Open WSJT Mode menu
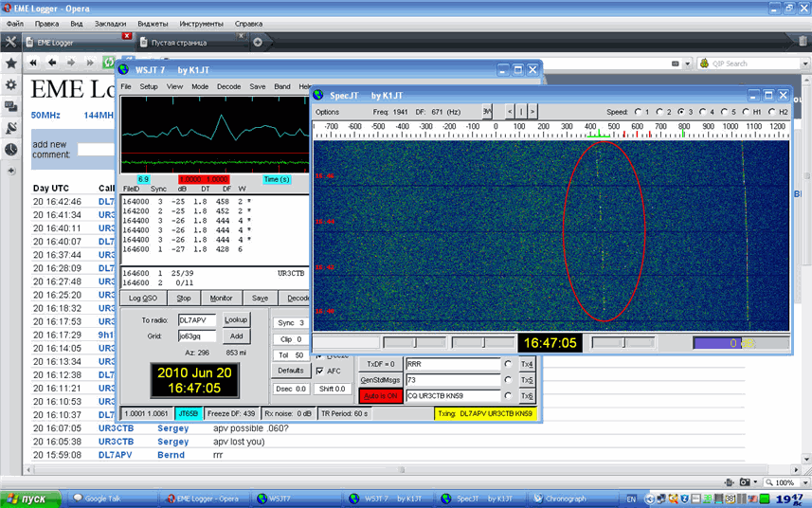This screenshot has height=508, width=812. (200, 86)
